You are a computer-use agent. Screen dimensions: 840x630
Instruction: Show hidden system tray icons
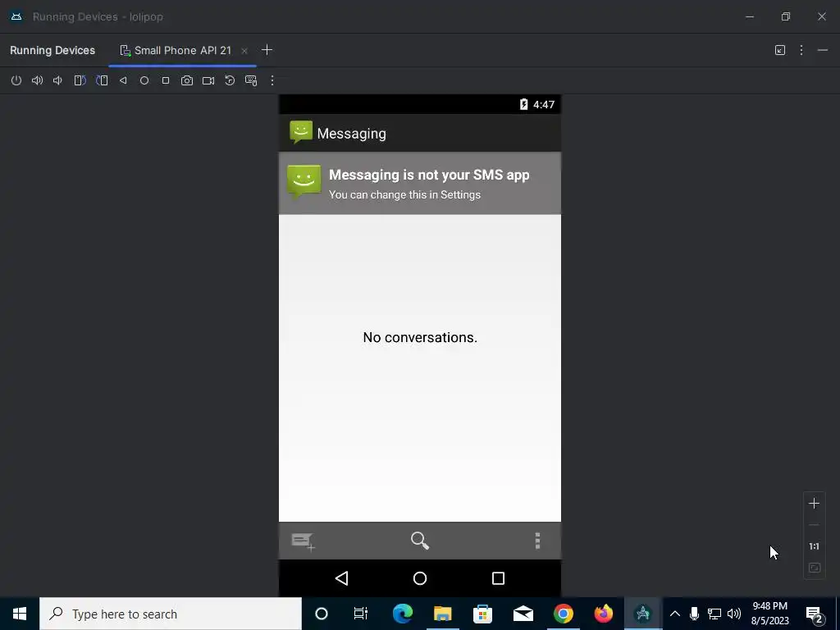tap(675, 614)
